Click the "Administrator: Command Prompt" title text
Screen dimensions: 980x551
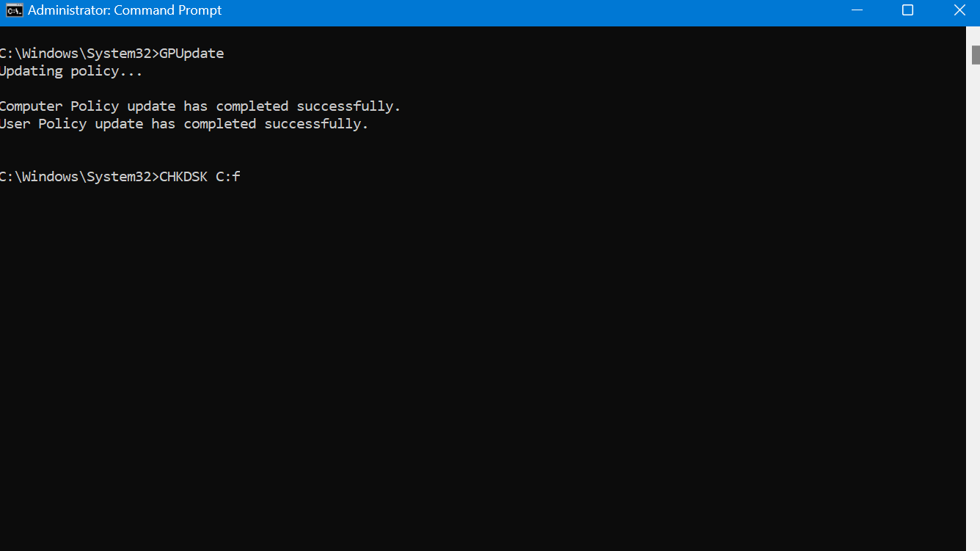click(x=125, y=10)
